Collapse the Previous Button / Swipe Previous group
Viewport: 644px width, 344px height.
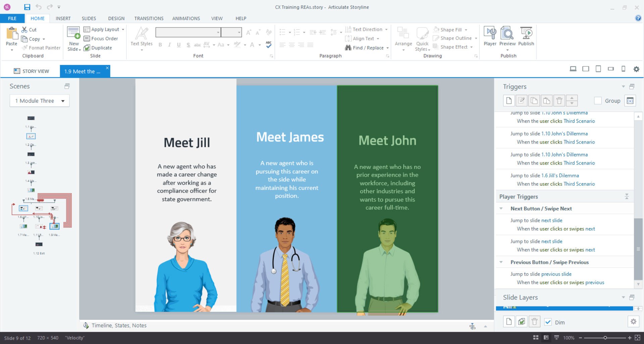point(501,262)
